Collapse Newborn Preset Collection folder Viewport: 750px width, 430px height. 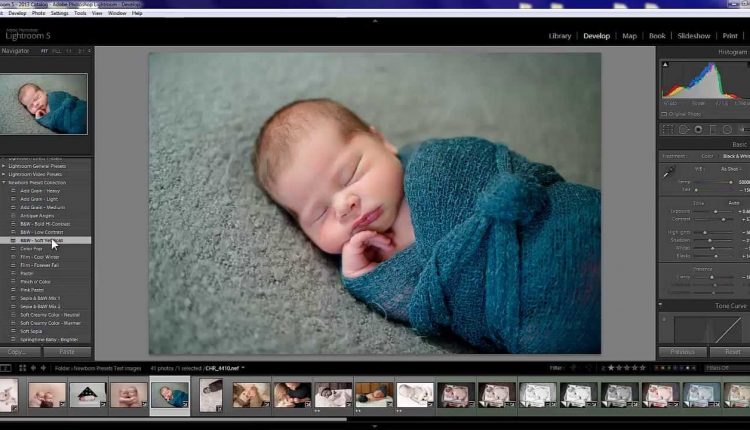[4, 182]
